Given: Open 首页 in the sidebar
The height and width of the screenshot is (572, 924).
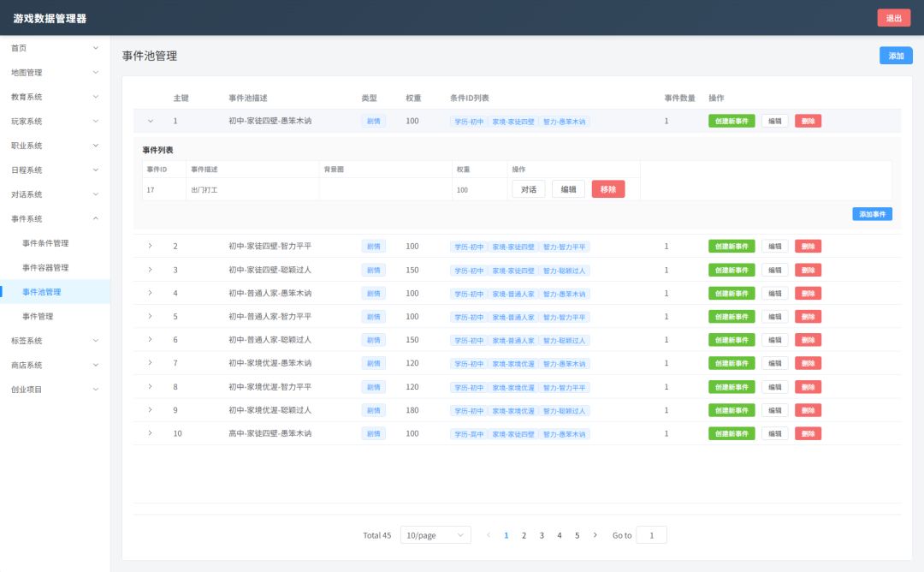Looking at the screenshot, I should (55, 48).
